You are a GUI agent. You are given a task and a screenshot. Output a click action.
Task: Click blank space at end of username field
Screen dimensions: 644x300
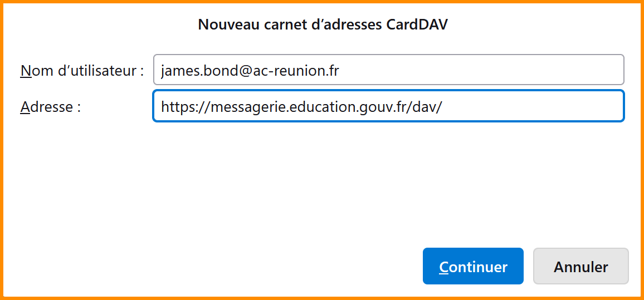pos(501,70)
